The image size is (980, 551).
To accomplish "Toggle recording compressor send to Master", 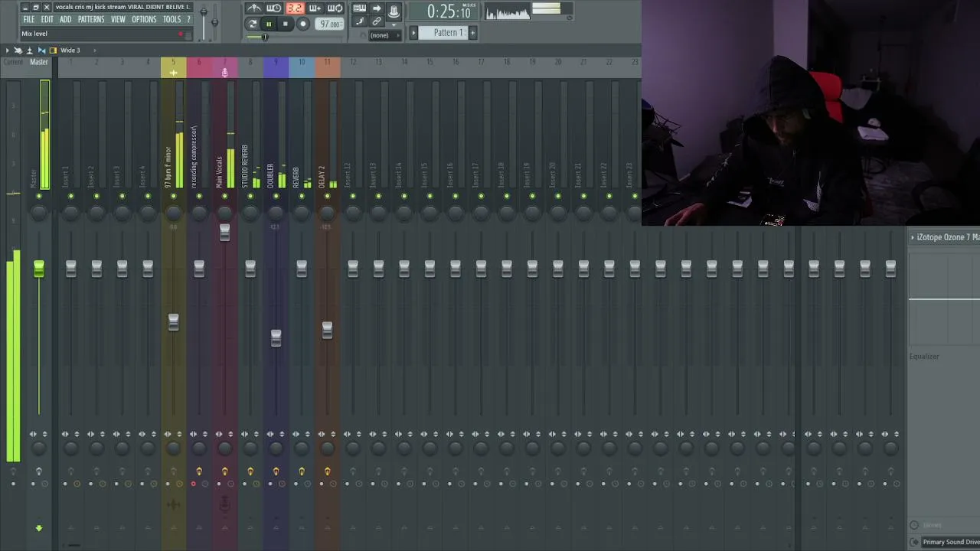I will 199,471.
